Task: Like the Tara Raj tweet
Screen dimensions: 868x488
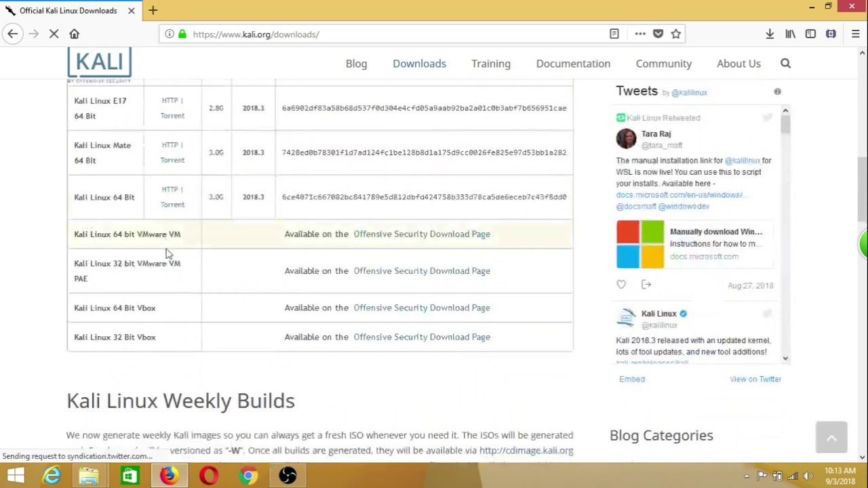Action: 621,285
